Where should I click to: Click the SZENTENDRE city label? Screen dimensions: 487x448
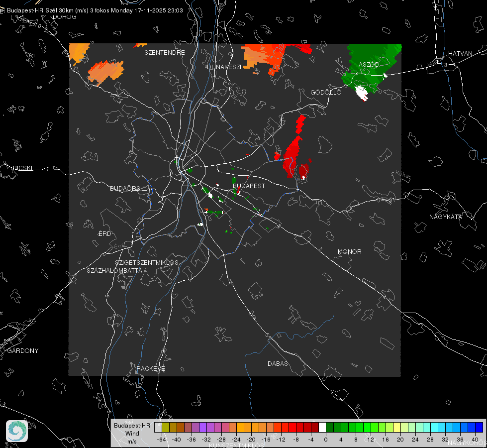(165, 53)
